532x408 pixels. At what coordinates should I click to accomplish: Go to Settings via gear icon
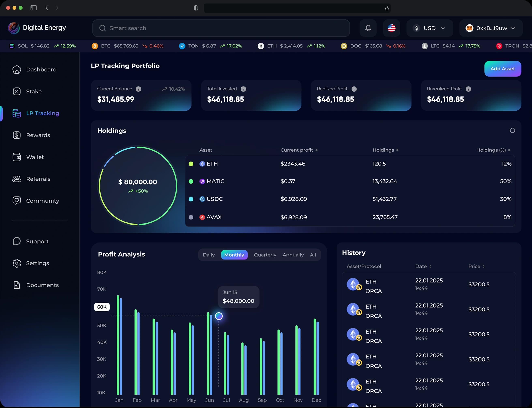pyautogui.click(x=17, y=263)
